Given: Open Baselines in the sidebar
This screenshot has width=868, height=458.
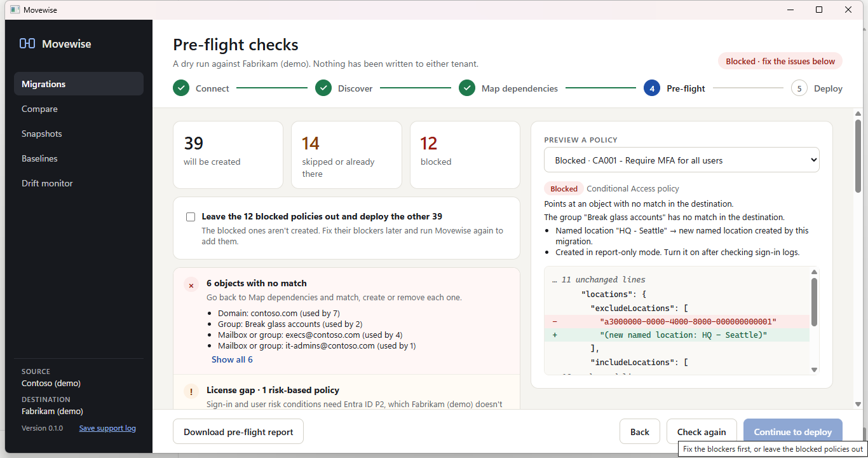Looking at the screenshot, I should [79, 158].
